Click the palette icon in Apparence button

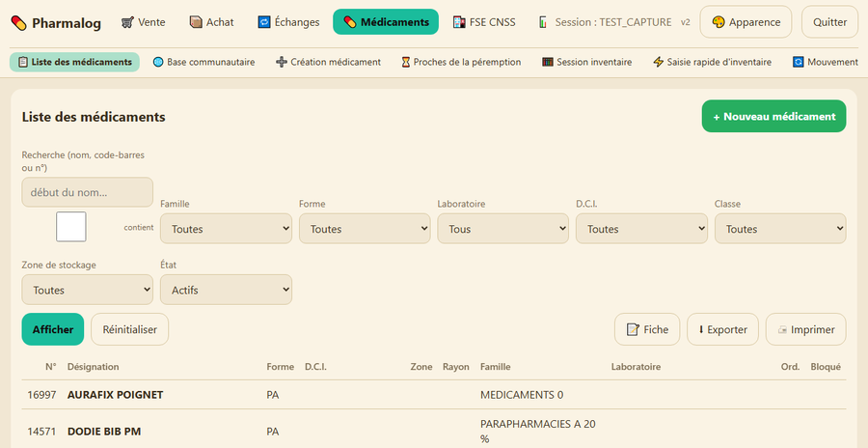coord(719,22)
